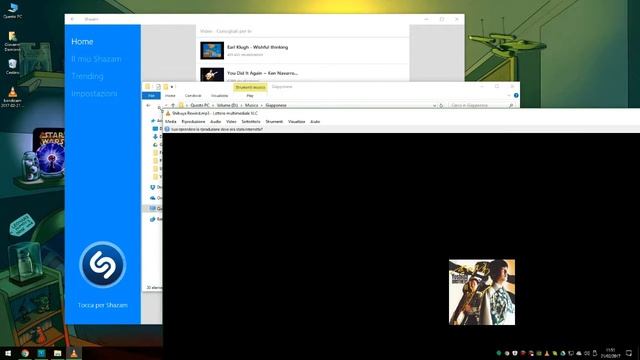The width and height of the screenshot is (640, 360).
Task: Click the Explorer refresh button
Action: [441, 105]
